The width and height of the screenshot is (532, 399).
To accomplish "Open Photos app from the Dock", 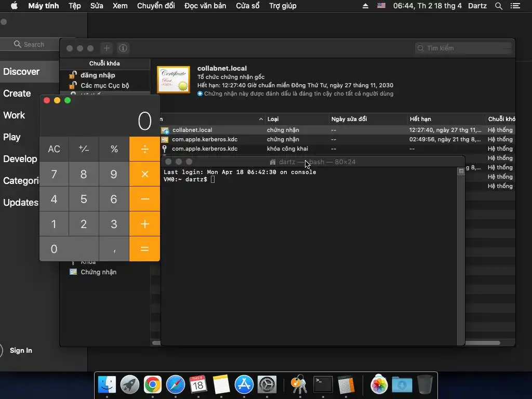I will [x=379, y=385].
